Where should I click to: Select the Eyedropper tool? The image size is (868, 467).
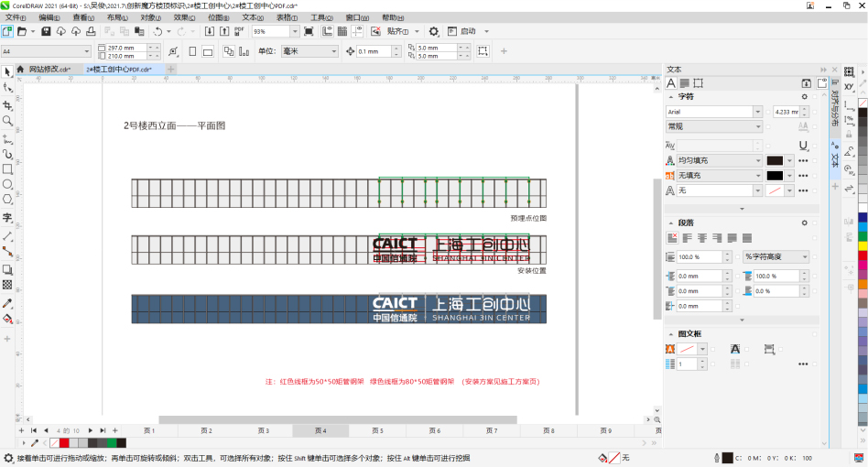tap(7, 303)
